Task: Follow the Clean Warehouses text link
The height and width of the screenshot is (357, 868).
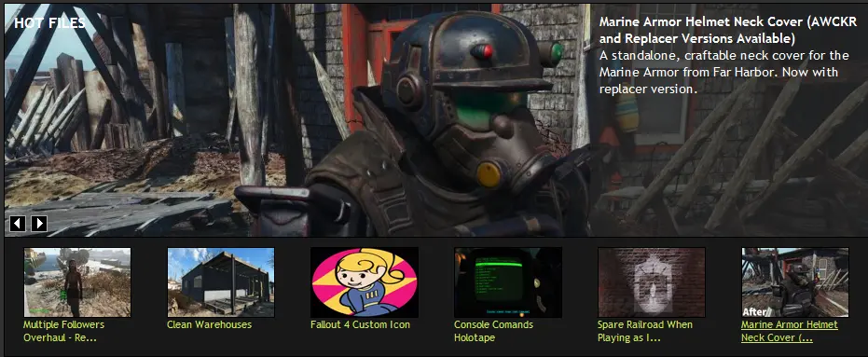Action: 209,324
